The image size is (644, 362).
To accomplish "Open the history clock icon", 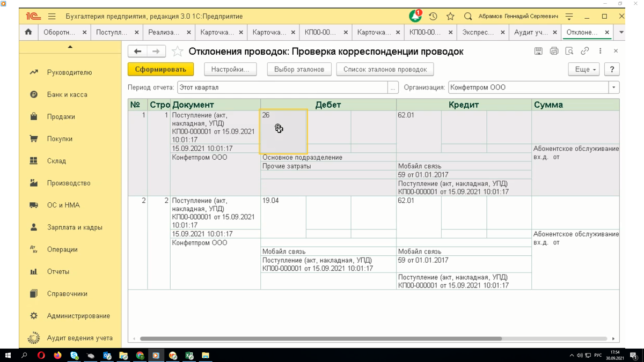I will click(433, 16).
